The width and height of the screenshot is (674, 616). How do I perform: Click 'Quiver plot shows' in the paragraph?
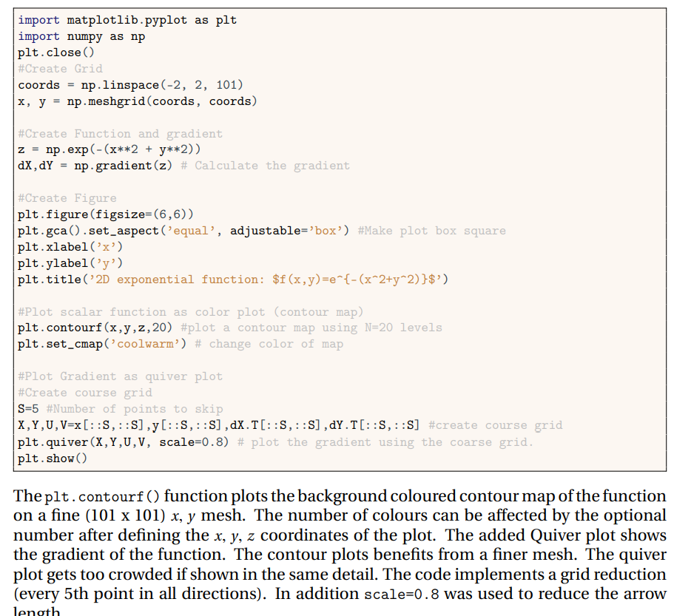pyautogui.click(x=599, y=535)
